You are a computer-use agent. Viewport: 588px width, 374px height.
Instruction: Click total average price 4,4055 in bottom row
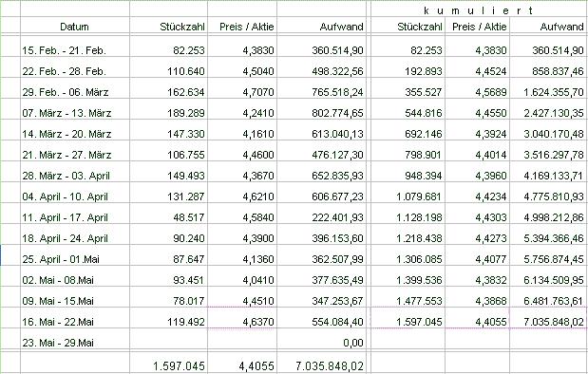click(242, 365)
